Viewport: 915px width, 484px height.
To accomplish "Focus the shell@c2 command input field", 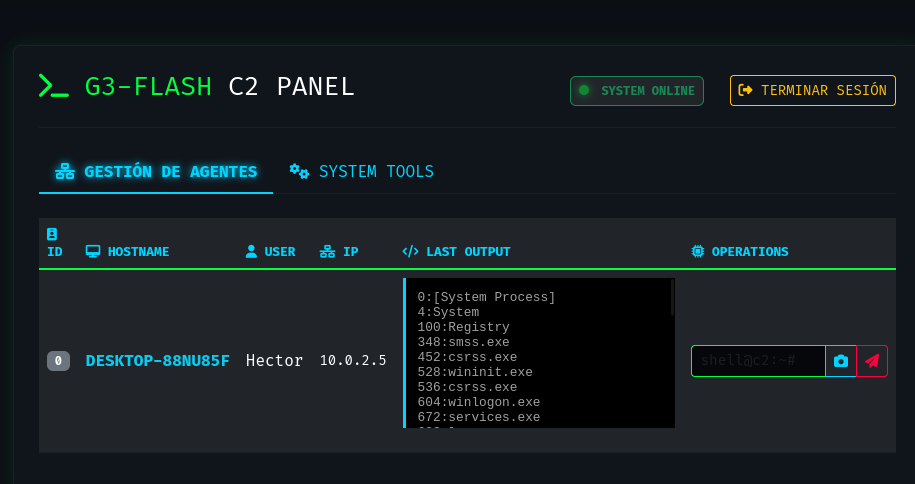I will [757, 361].
